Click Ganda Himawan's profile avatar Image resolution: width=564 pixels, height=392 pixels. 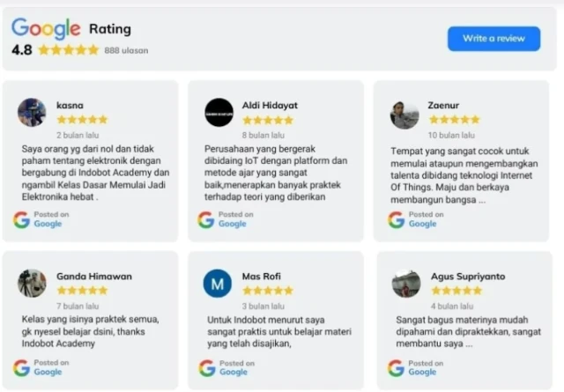tap(32, 283)
